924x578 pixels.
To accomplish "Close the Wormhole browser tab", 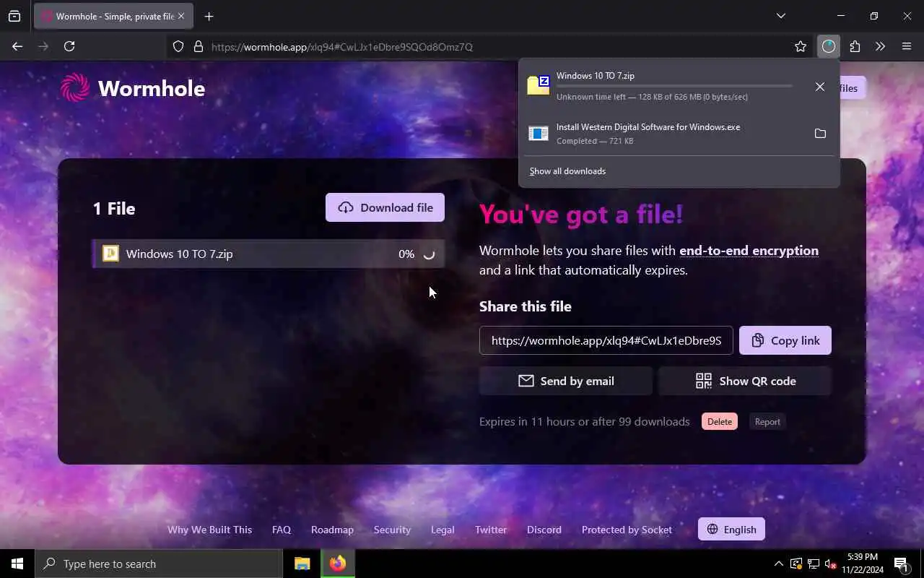I will pyautogui.click(x=180, y=16).
